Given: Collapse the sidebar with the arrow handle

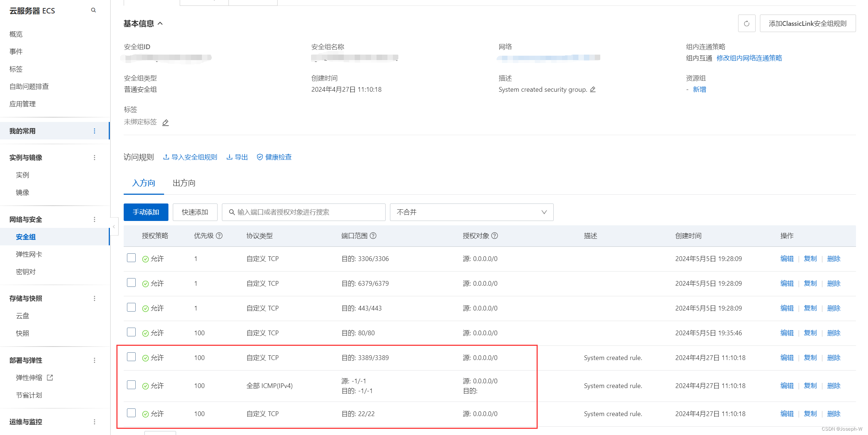Looking at the screenshot, I should tap(114, 226).
